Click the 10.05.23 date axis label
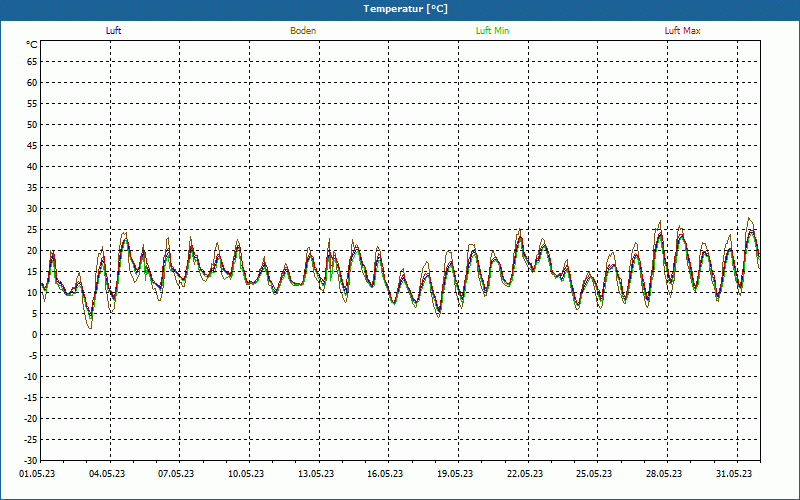800x500 pixels. click(x=246, y=474)
